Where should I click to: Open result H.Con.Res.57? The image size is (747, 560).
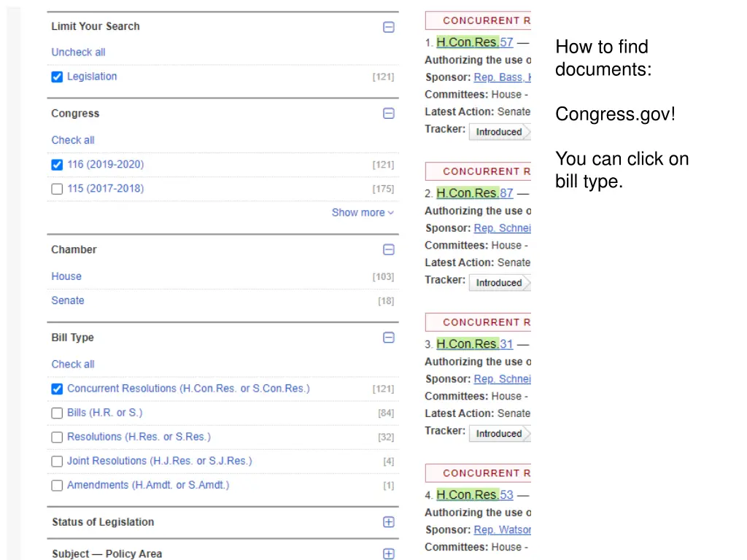point(474,42)
